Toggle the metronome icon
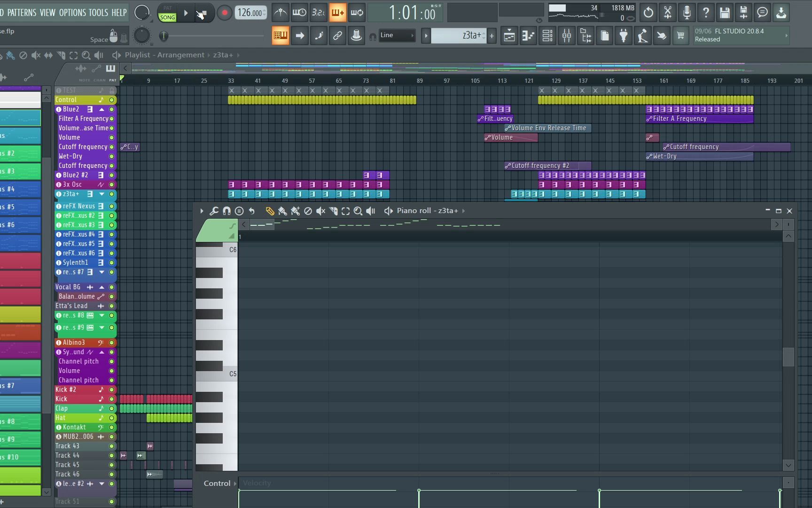Screen dimensions: 812x508 pos(281,13)
